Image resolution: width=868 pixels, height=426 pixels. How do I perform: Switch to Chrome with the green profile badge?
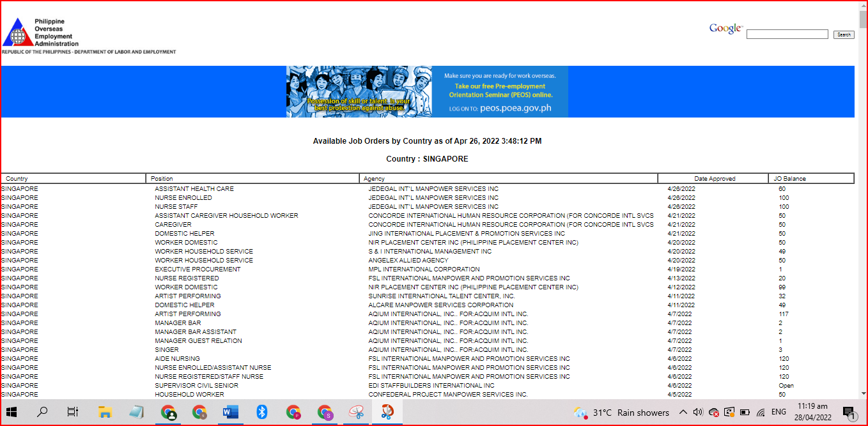[x=168, y=412]
